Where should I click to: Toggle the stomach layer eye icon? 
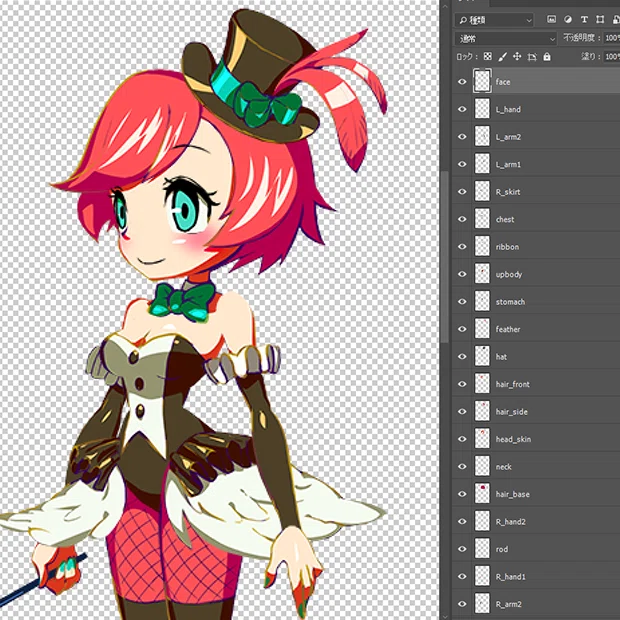462,302
